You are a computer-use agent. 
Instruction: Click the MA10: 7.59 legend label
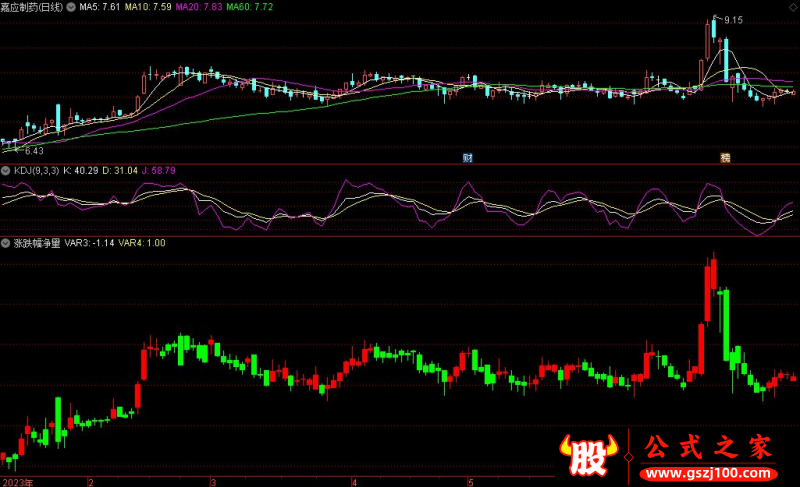(148, 6)
